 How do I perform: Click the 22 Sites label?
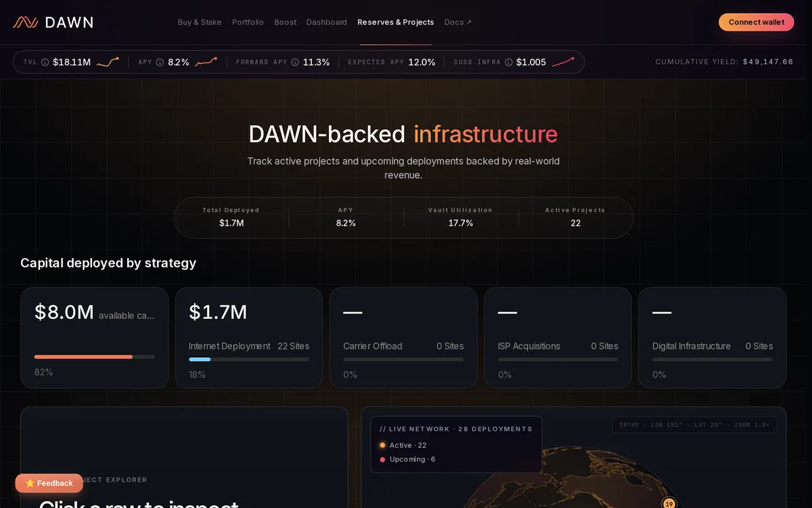click(x=294, y=346)
